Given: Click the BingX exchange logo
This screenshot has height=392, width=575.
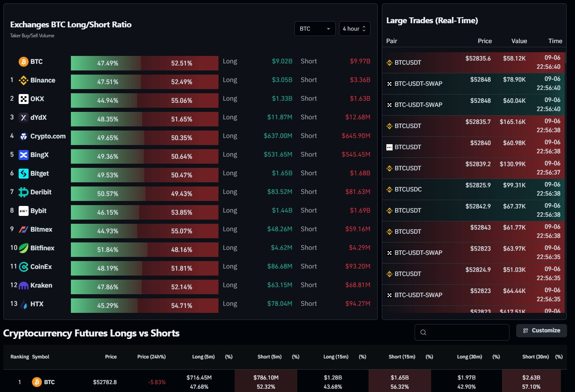Looking at the screenshot, I should pos(24,155).
